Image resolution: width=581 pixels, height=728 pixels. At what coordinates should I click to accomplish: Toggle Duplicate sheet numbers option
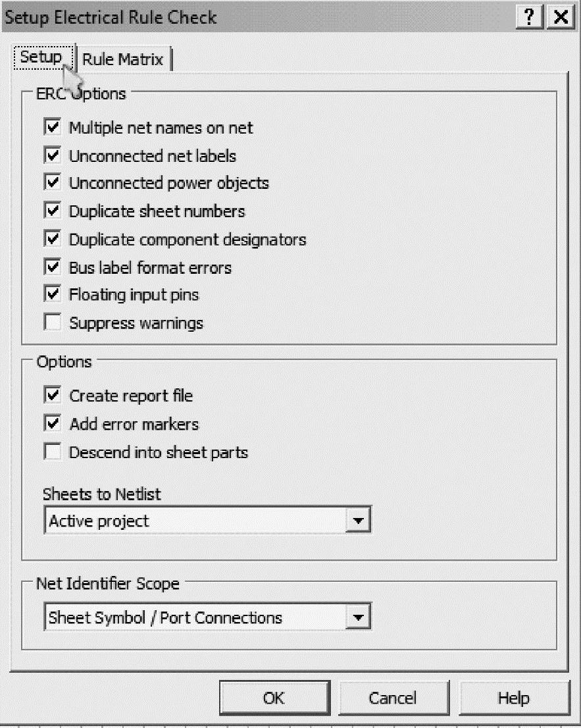coord(52,211)
